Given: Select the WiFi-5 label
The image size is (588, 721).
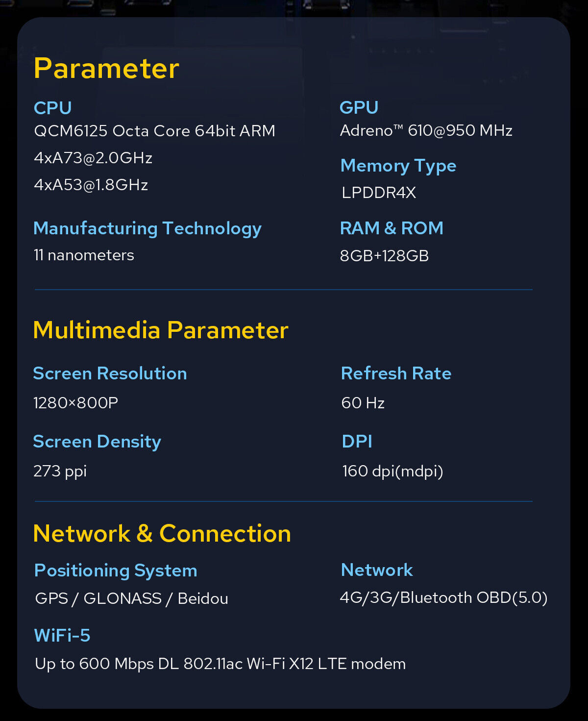Looking at the screenshot, I should click(x=62, y=636).
